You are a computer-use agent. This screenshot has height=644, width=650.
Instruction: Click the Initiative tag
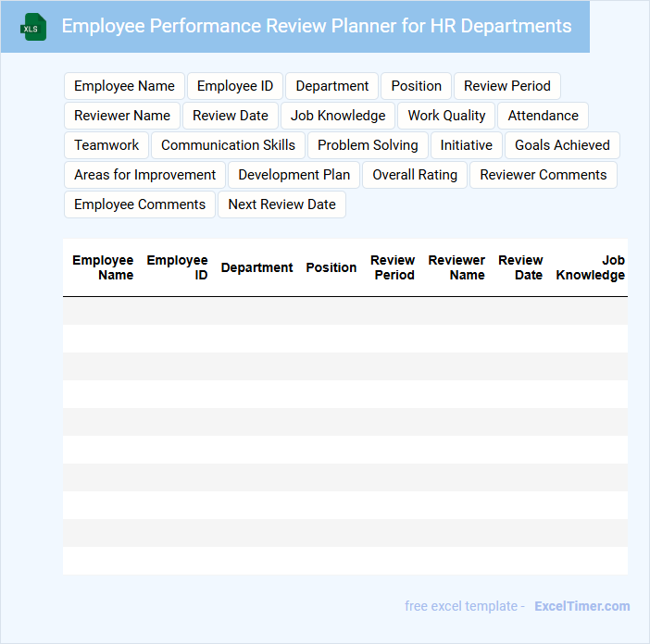[x=467, y=145]
